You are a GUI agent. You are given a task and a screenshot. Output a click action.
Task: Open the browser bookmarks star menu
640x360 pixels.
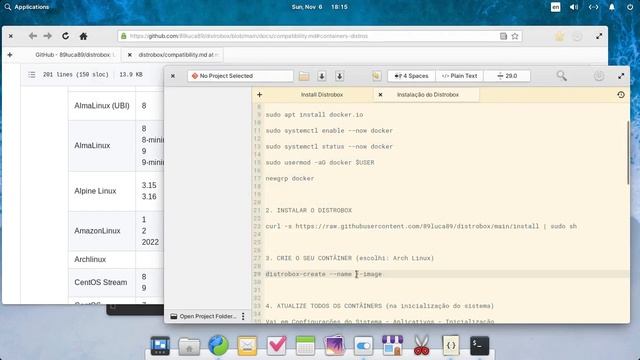(559, 36)
